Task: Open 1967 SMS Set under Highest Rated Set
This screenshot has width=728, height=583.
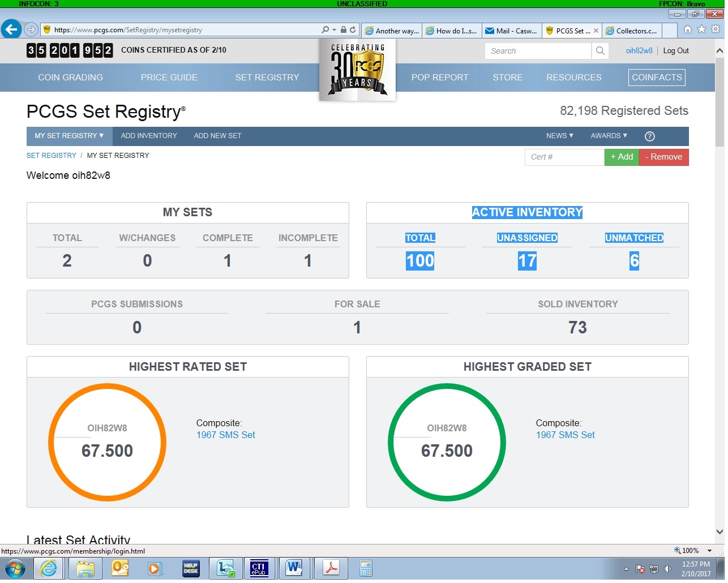Action: point(226,435)
